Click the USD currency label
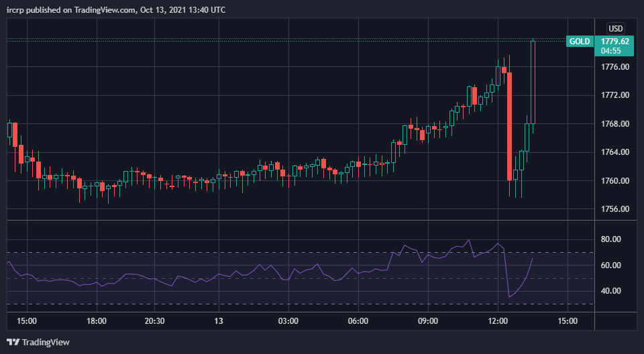The width and height of the screenshot is (644, 354). point(616,28)
